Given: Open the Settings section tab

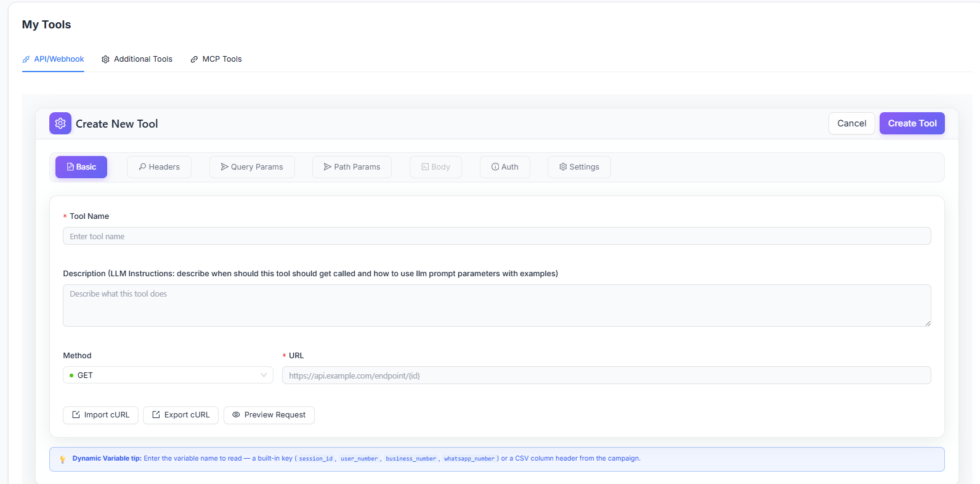Looking at the screenshot, I should click(x=579, y=167).
